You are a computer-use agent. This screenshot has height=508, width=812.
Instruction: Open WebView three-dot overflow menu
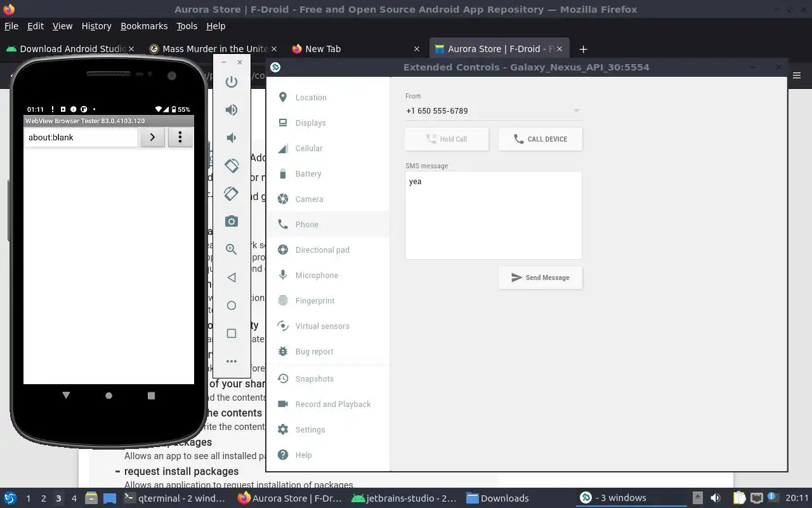(x=180, y=137)
